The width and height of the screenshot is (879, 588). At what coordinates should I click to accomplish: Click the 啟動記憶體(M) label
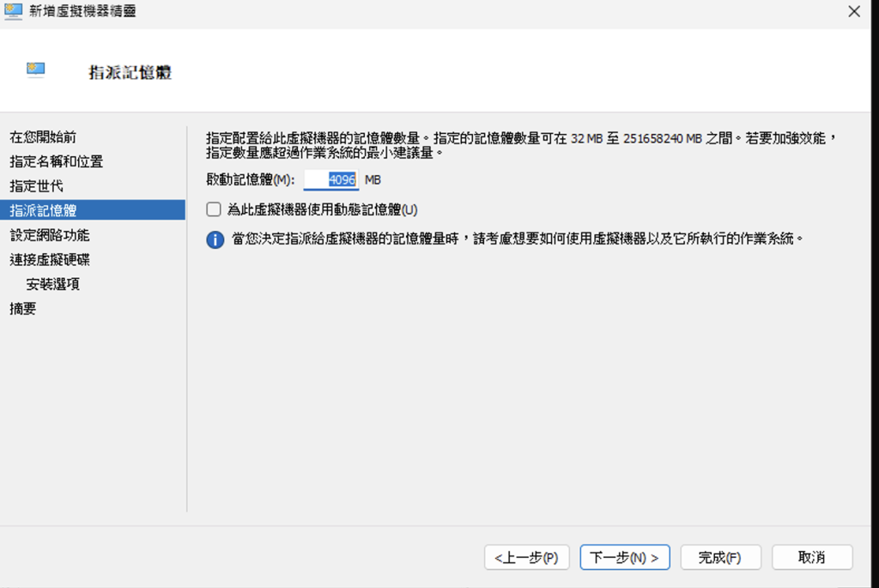[250, 180]
